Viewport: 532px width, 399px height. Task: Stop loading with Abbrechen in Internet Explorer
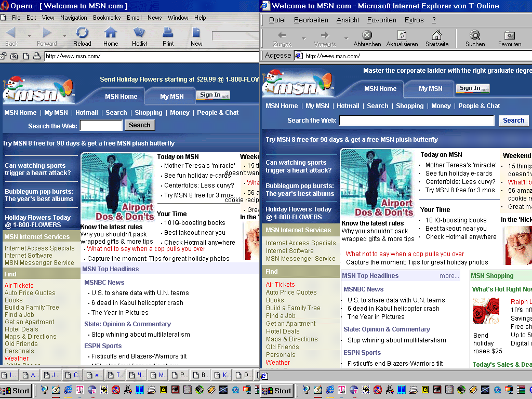click(367, 38)
